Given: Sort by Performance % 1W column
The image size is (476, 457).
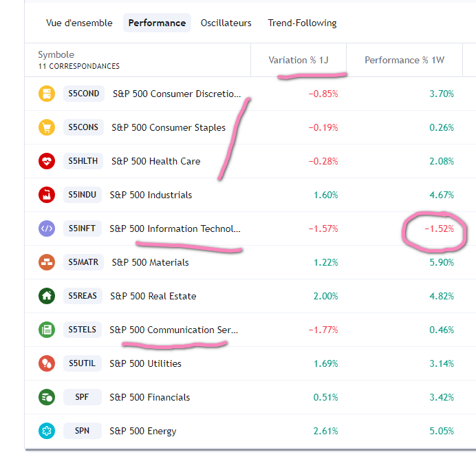Looking at the screenshot, I should point(404,60).
